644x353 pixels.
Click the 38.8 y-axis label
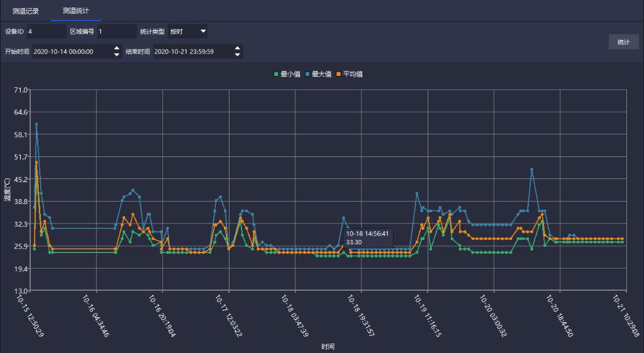(x=21, y=201)
